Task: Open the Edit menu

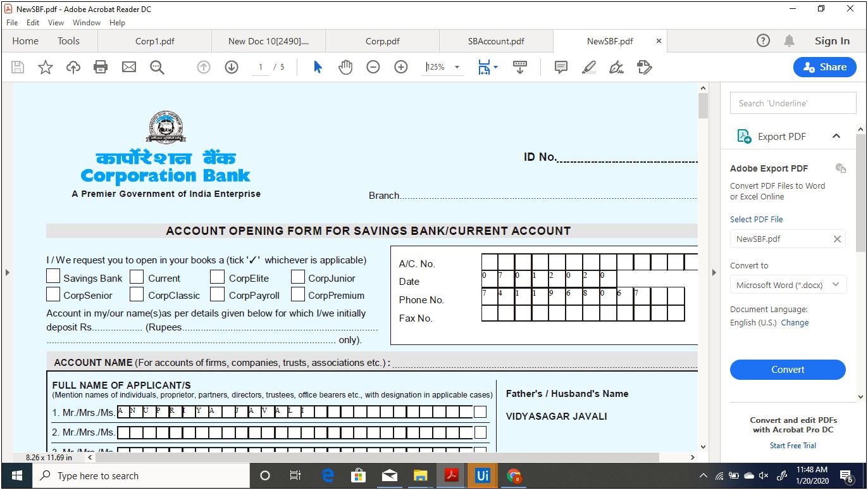Action: pyautogui.click(x=33, y=22)
